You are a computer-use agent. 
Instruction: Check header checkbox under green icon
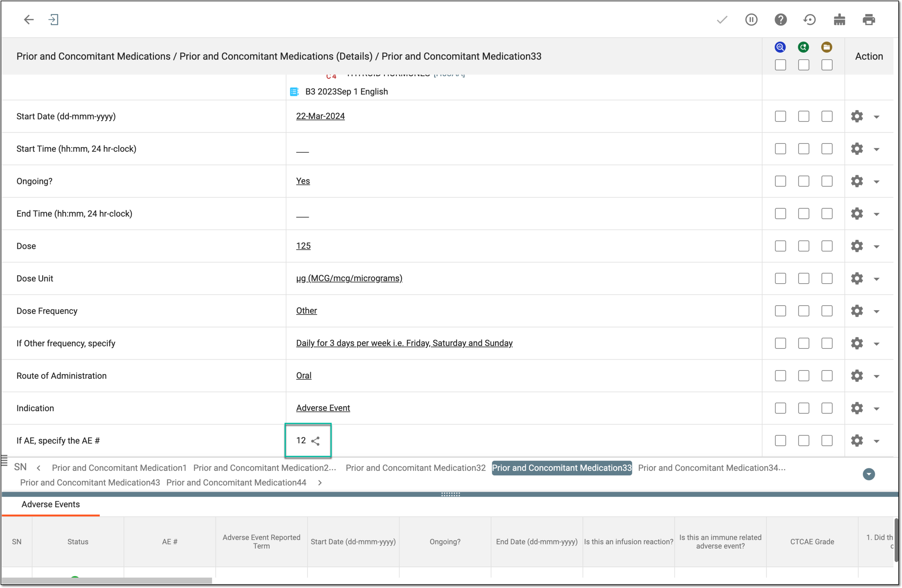804,65
